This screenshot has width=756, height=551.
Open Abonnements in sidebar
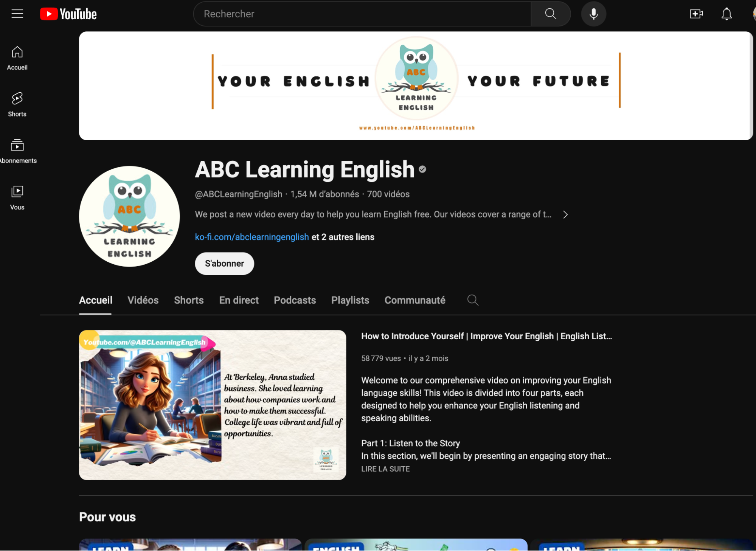[17, 151]
